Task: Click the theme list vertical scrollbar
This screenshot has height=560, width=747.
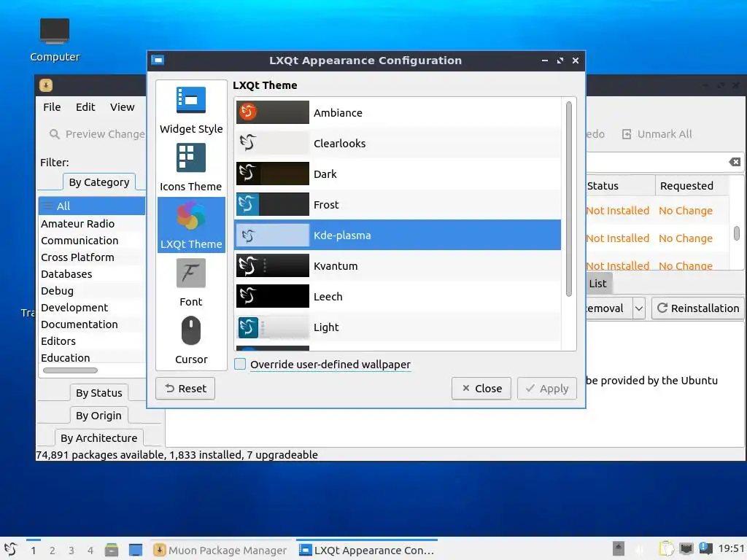Action: (x=569, y=198)
